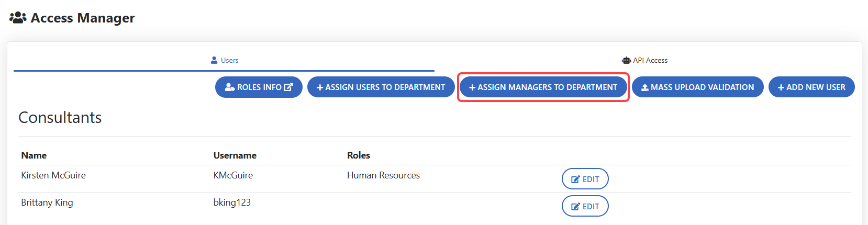Select the Username column header
The height and width of the screenshot is (225, 868).
coord(235,155)
